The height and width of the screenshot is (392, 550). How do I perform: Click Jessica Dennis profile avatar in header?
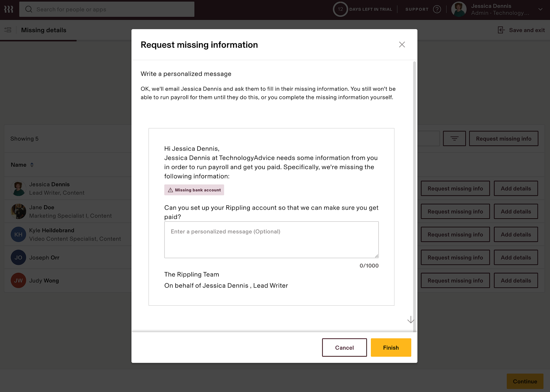459,9
